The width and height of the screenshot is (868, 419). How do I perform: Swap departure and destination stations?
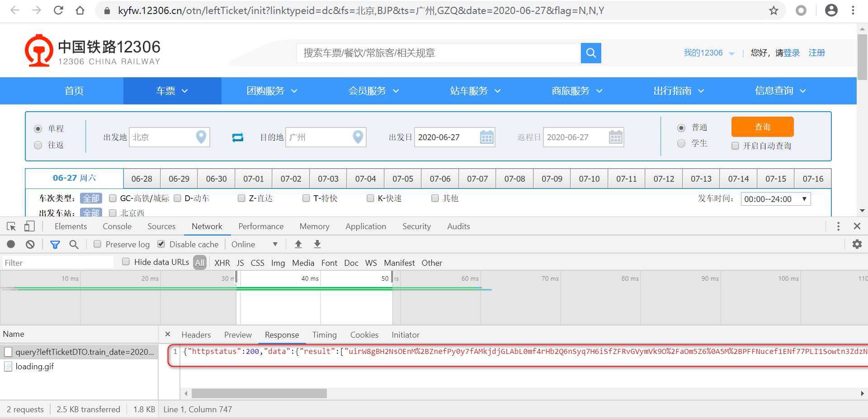pos(238,137)
